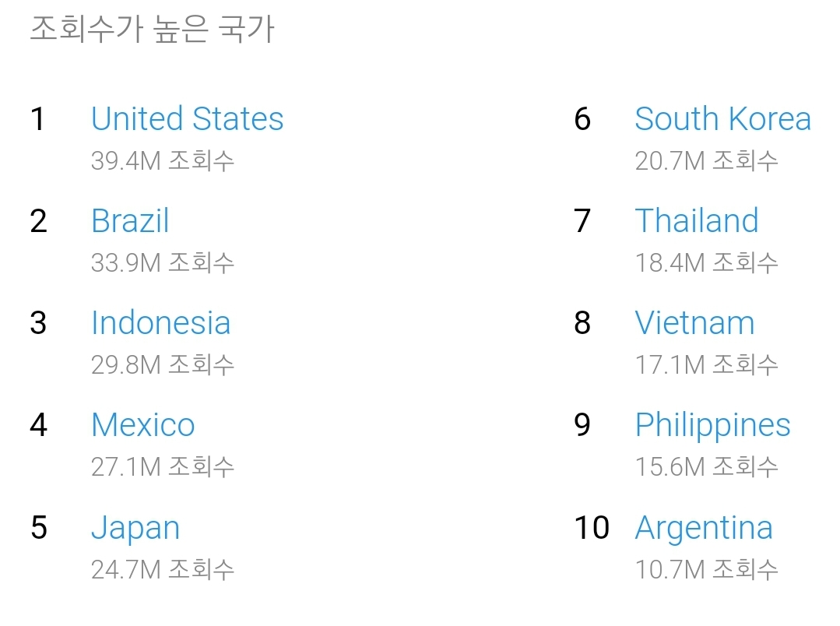Viewport: 840px width, 626px height.
Task: Click the Argentina link
Action: point(704,528)
